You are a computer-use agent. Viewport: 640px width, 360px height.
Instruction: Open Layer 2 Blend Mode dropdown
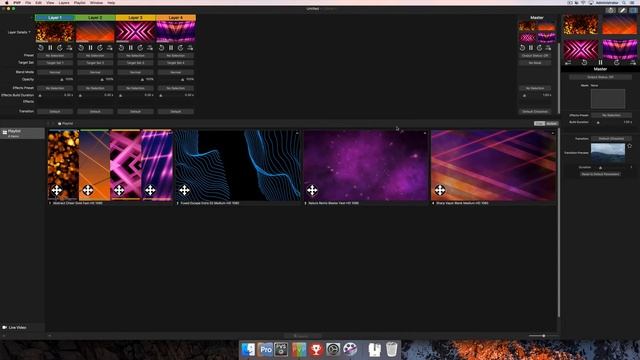95,72
